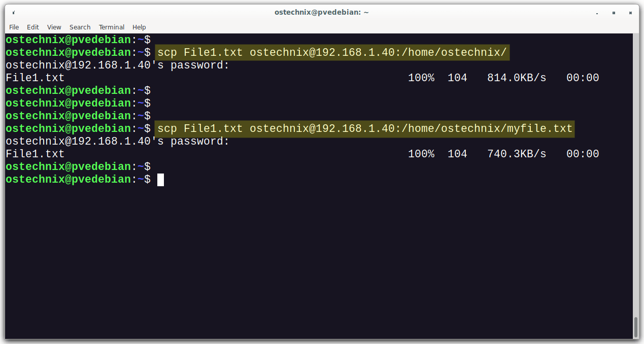644x344 pixels.
Task: Minimize the terminal window
Action: tap(597, 13)
